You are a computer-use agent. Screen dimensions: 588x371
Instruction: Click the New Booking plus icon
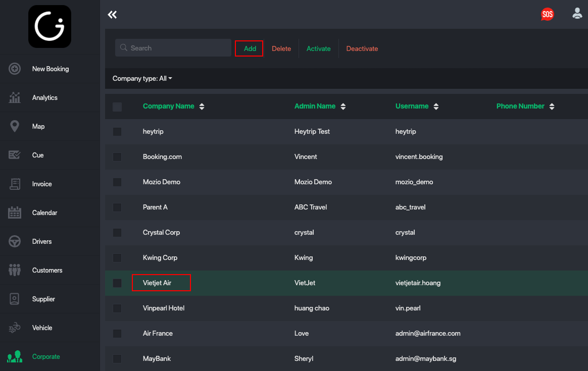[15, 69]
